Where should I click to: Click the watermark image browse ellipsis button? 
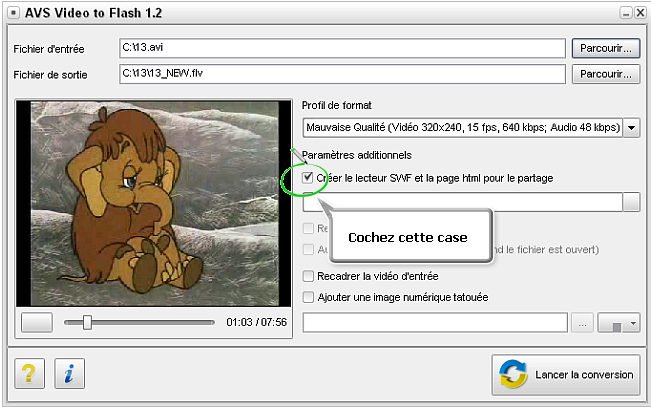(582, 323)
